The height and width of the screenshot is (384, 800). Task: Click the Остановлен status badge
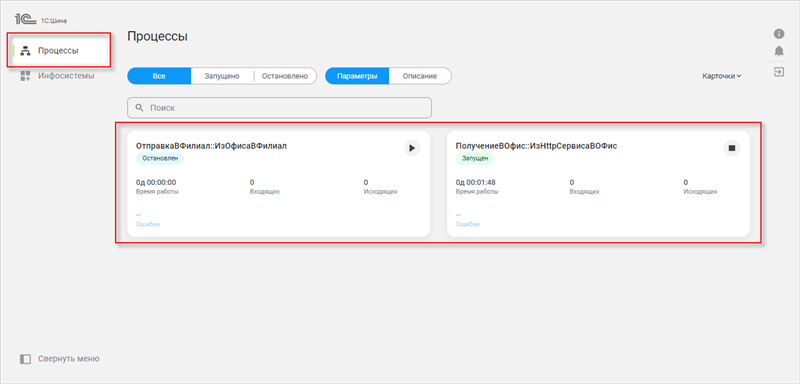[160, 159]
